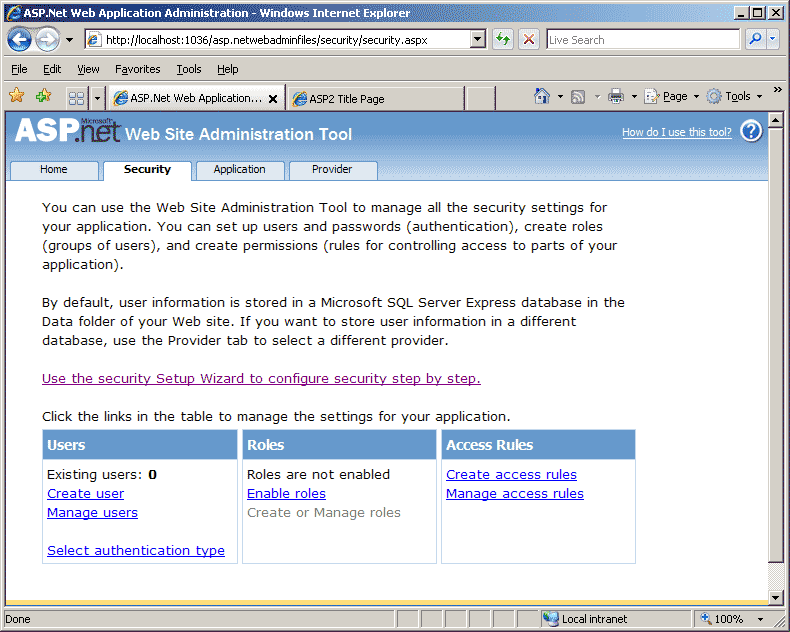Expand the Feeds dropdown arrow
The height and width of the screenshot is (632, 790).
[x=598, y=96]
